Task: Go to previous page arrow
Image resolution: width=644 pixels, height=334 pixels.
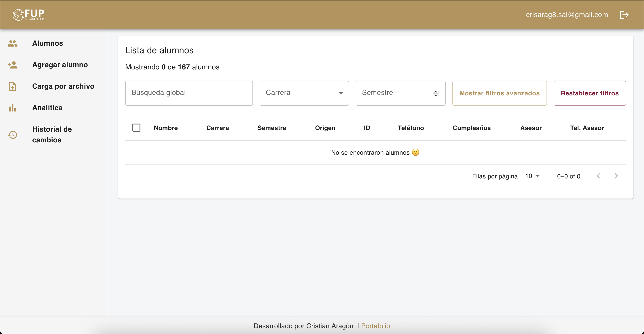Action: point(598,176)
